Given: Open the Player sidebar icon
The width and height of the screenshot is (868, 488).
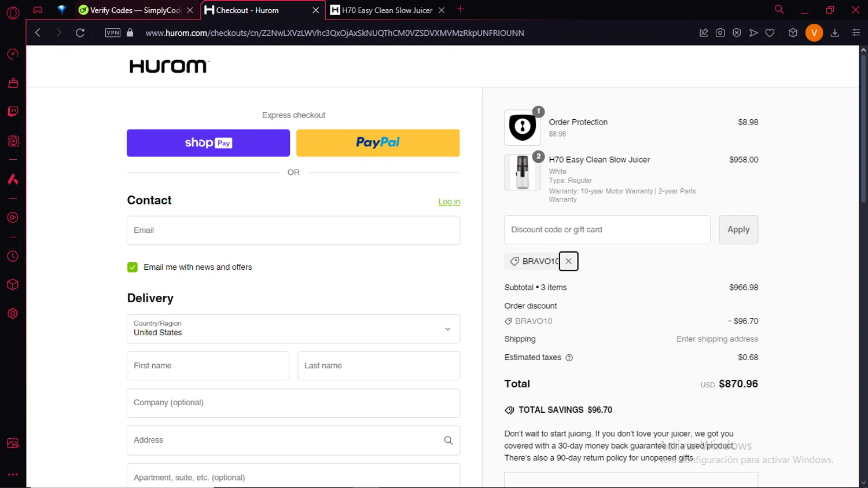Looking at the screenshot, I should (x=13, y=218).
